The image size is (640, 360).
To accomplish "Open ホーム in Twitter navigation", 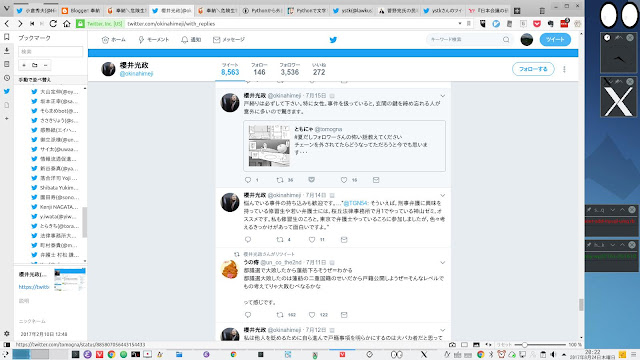I will click(113, 40).
